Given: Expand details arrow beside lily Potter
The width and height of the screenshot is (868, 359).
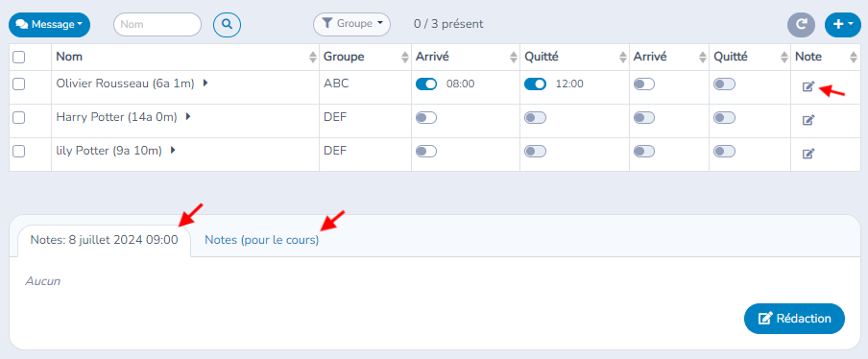Looking at the screenshot, I should pos(173,150).
